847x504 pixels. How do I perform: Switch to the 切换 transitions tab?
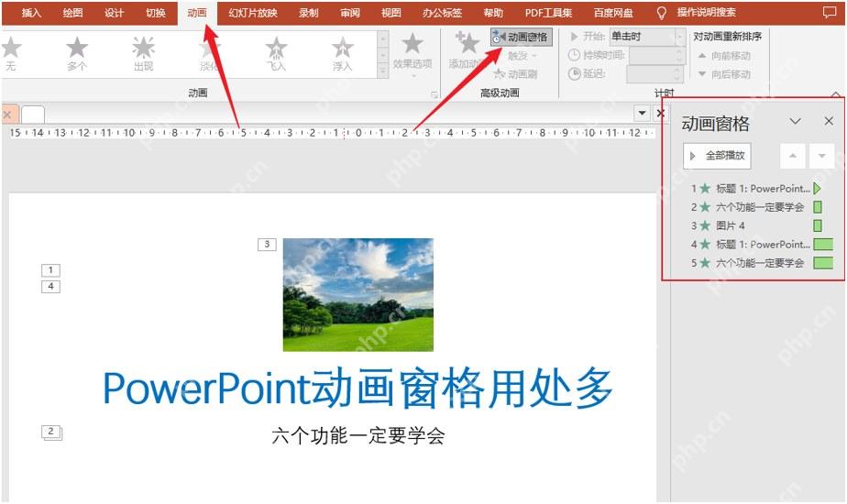tap(156, 13)
